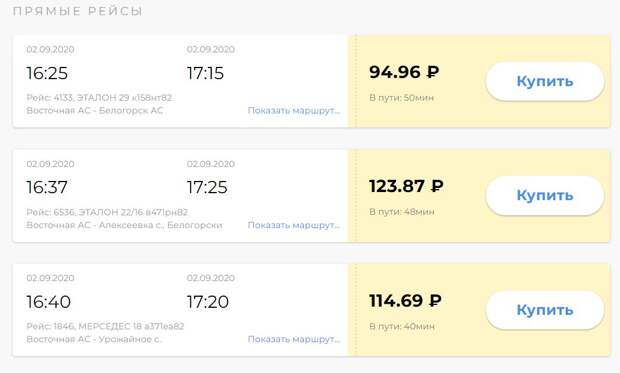This screenshot has width=620, height=373.
Task: Click the 114.69 ₽ price label
Action: click(405, 301)
